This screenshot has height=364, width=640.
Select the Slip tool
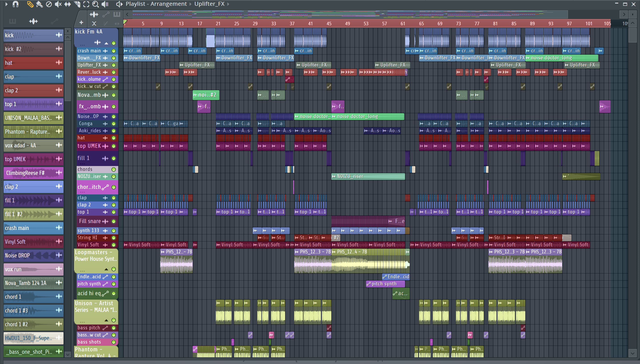pos(68,4)
